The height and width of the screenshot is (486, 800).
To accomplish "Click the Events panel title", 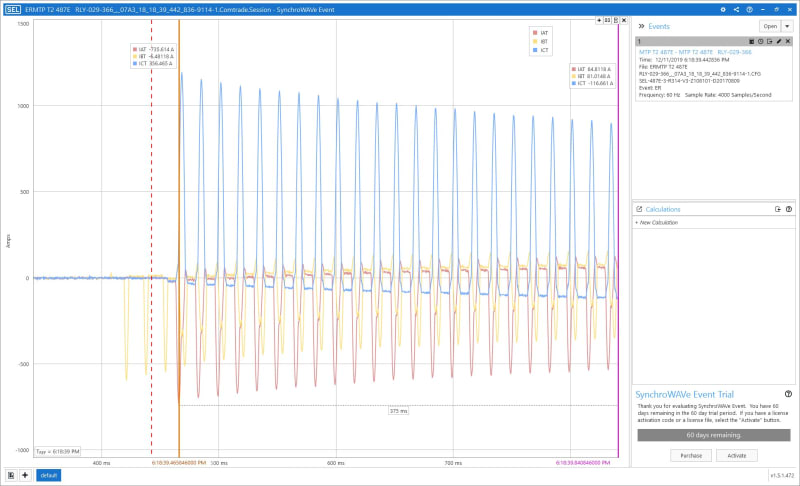I will coord(659,26).
